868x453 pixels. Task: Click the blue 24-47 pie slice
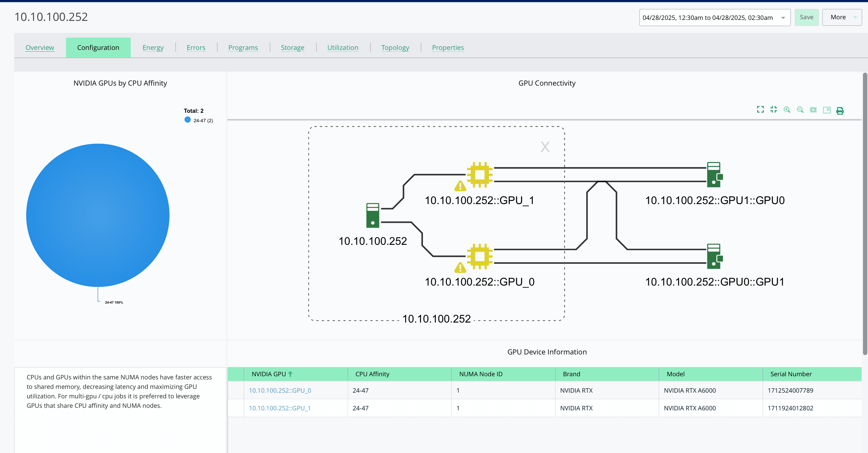coord(98,215)
